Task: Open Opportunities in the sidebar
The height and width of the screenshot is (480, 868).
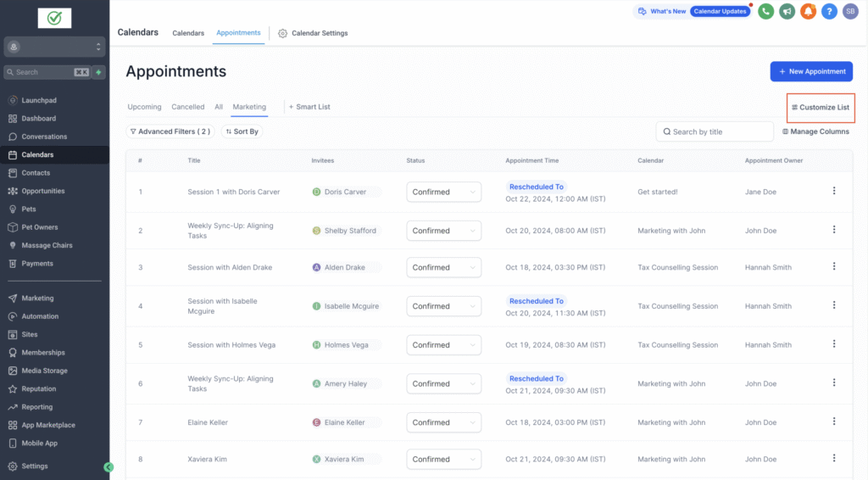Action: [42, 191]
